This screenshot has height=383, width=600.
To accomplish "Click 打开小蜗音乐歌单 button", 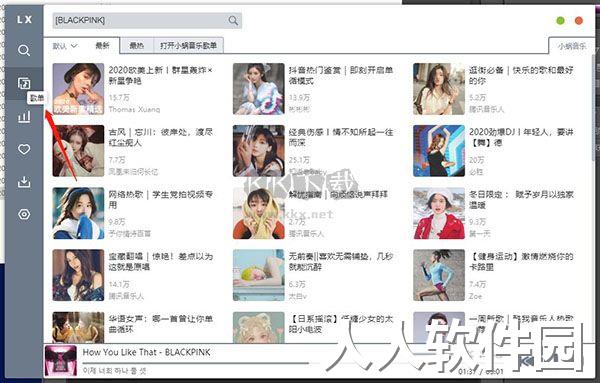I will (188, 46).
